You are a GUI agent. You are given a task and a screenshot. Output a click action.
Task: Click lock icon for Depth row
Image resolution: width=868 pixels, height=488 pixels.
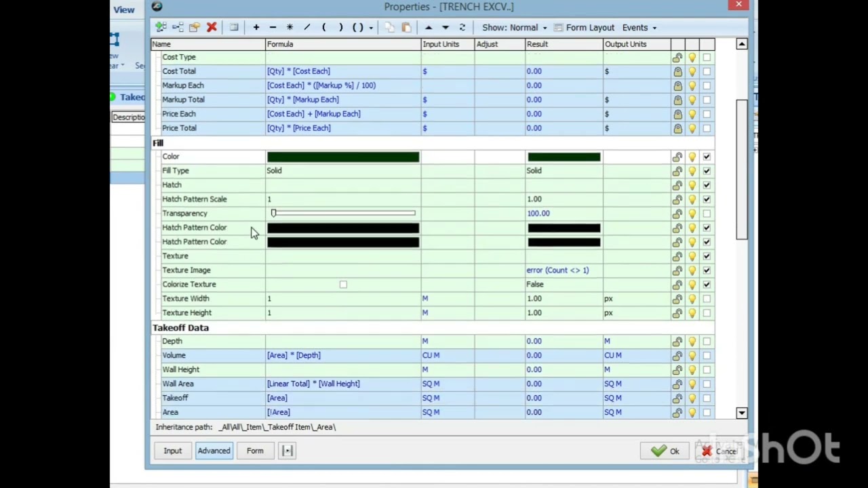click(677, 342)
